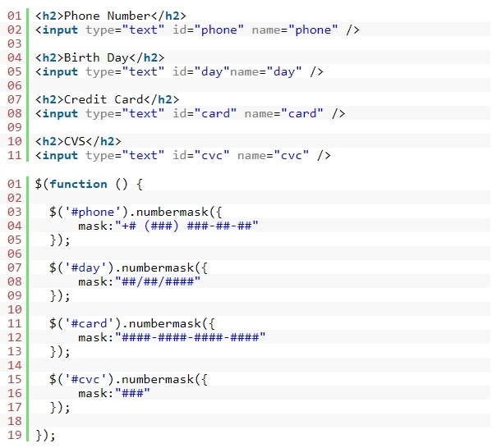Image resolution: width=492 pixels, height=448 pixels.
Task: Click the '#day' selector string
Action: click(x=85, y=267)
